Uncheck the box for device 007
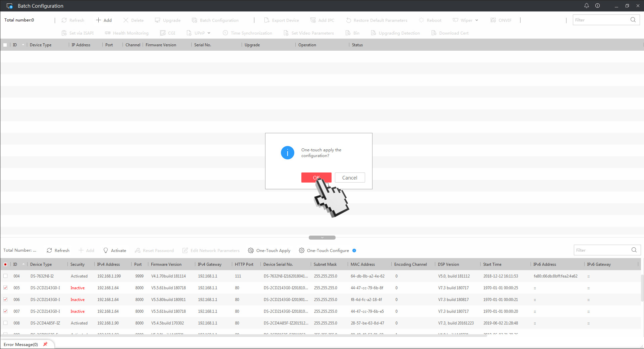The image size is (644, 349). [x=5, y=311]
